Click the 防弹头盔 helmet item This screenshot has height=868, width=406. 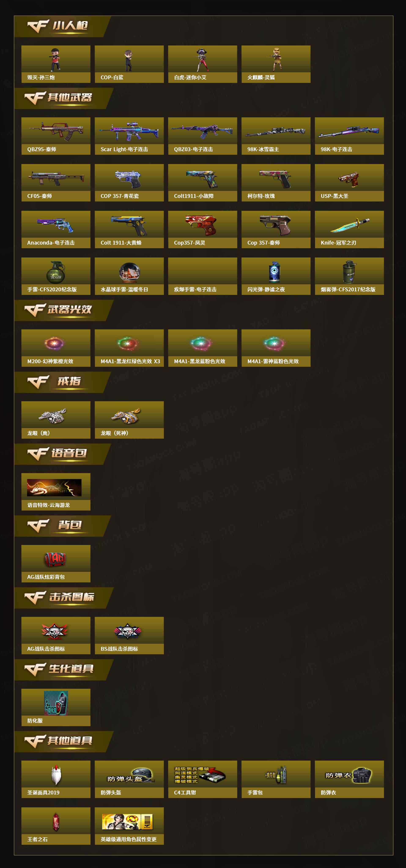tap(129, 779)
